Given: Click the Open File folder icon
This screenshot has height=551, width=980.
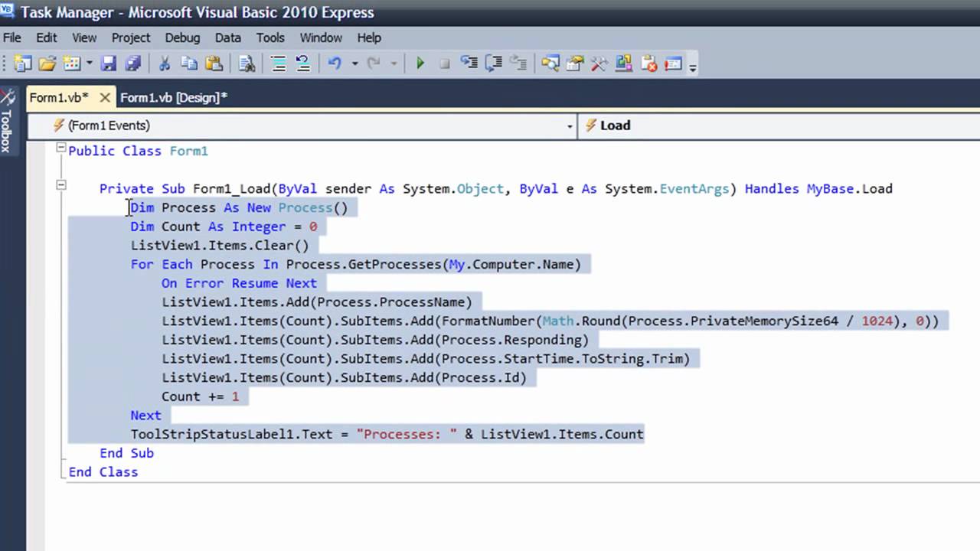Looking at the screenshot, I should pos(47,64).
